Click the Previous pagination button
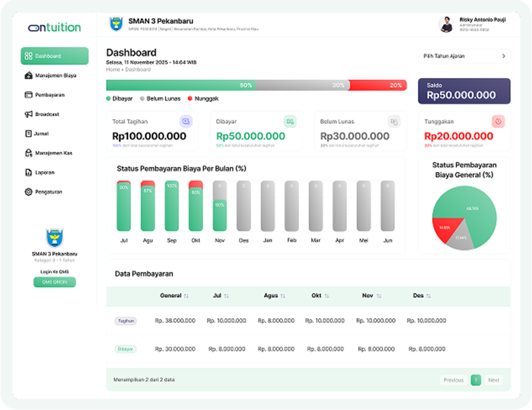Viewport: 532px width, 410px height. (x=453, y=380)
